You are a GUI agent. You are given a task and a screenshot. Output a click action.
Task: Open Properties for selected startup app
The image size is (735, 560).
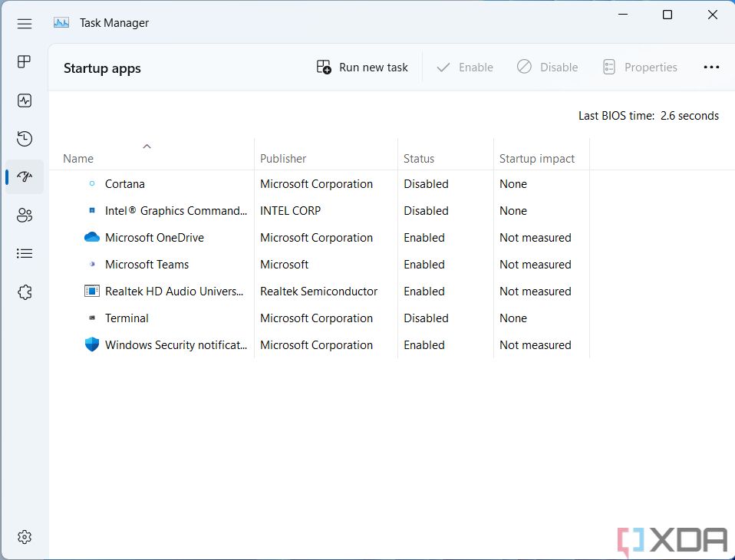[x=640, y=67]
